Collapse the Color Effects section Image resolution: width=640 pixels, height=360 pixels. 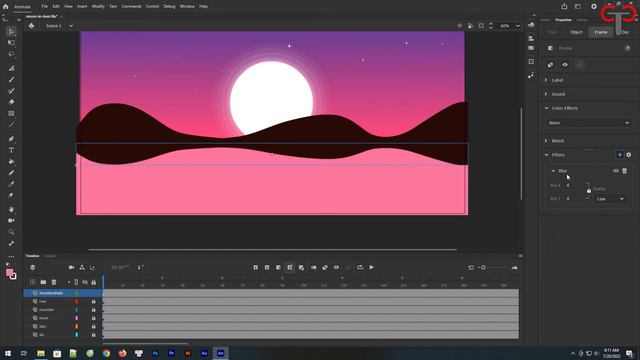[x=546, y=108]
